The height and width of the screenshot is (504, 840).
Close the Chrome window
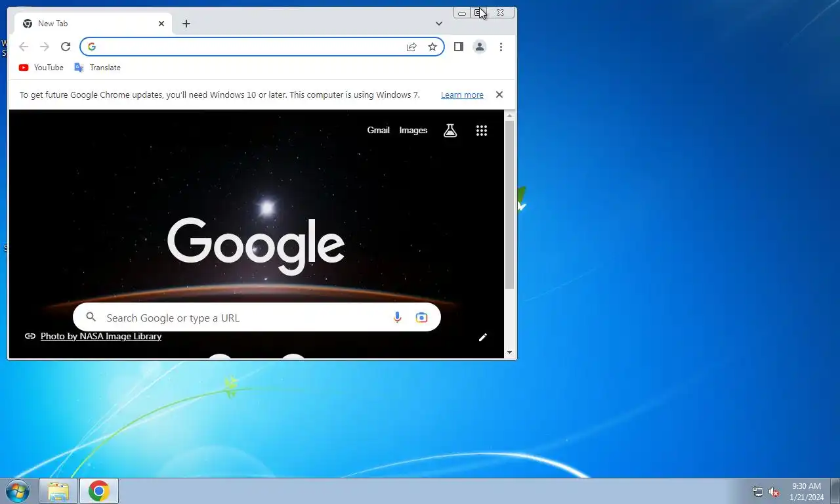tap(500, 12)
